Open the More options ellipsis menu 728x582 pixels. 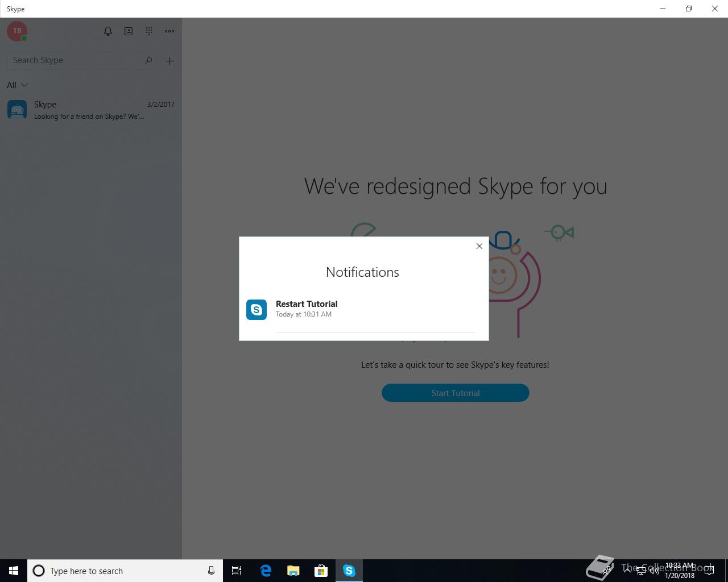coord(169,31)
